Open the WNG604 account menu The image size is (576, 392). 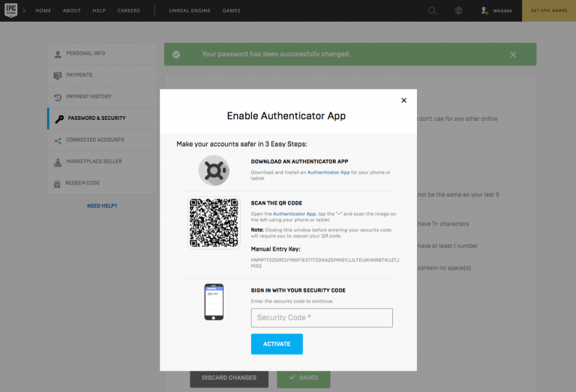coord(502,11)
